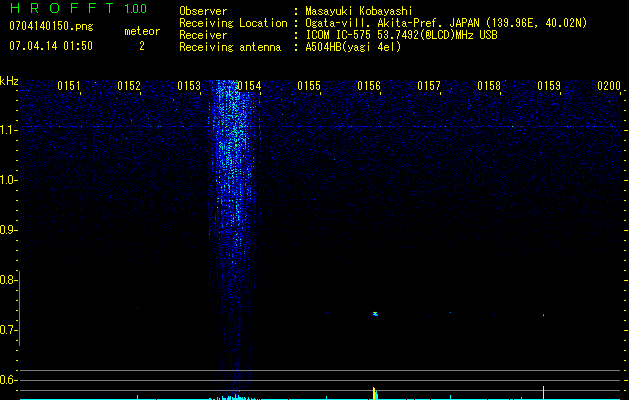Select the filename 0704140150.png
629x400 pixels.
pos(51,26)
